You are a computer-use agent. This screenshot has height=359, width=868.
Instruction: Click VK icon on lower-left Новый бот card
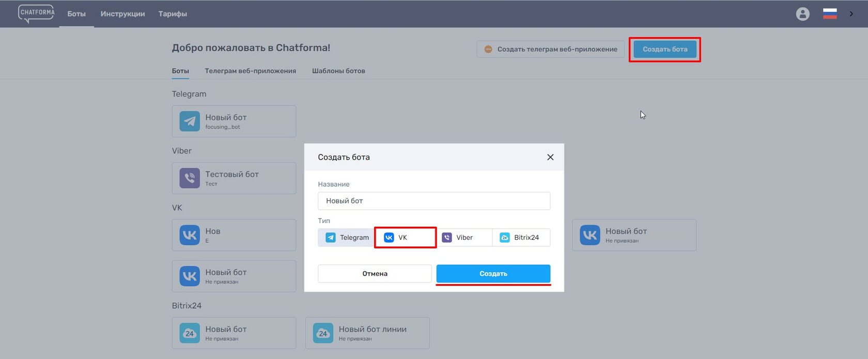pos(190,276)
